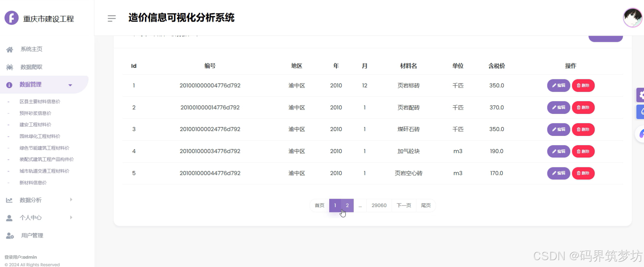Open 建安工程材料价 submenu
The height and width of the screenshot is (267, 644).
coord(35,125)
